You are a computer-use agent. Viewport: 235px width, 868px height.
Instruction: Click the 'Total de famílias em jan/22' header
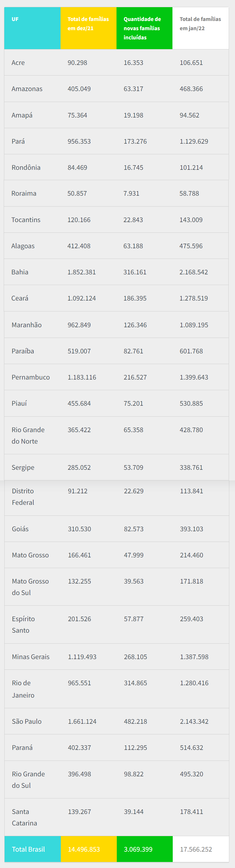click(x=200, y=24)
